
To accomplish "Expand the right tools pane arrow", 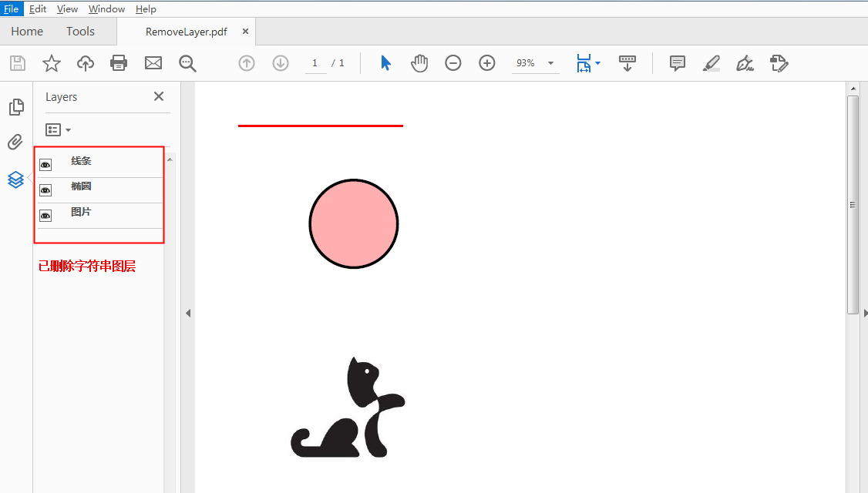I will 865,314.
